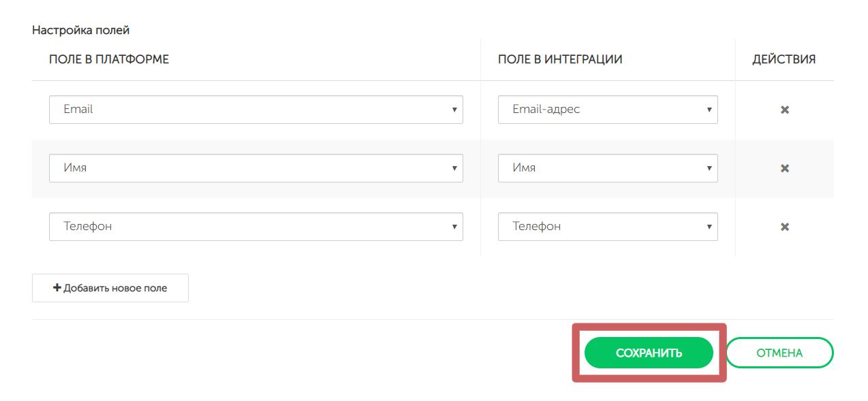Open the Email platform field dropdown
868x401 pixels.
(x=255, y=110)
